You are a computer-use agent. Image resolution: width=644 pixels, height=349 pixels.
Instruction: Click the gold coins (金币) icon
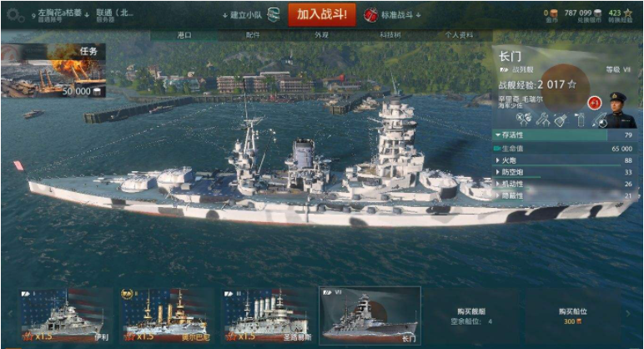pos(553,13)
